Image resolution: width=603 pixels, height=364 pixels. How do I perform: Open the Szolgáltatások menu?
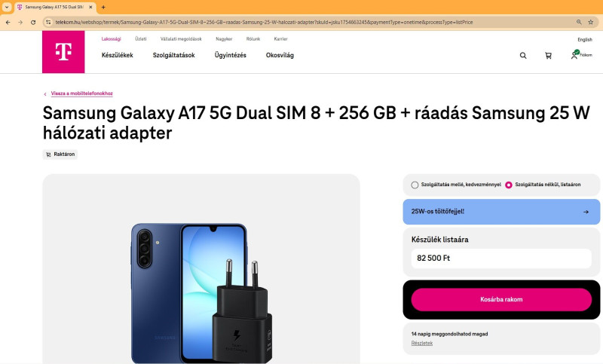(174, 55)
